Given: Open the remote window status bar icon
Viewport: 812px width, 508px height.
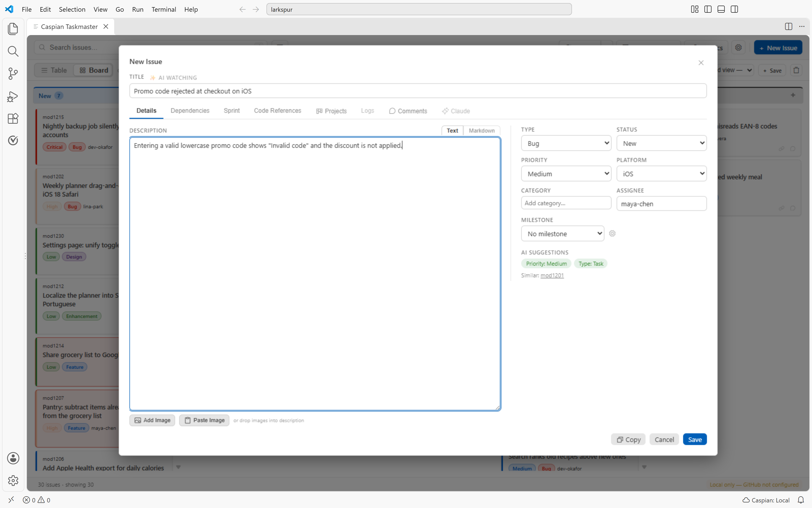Looking at the screenshot, I should (11, 500).
